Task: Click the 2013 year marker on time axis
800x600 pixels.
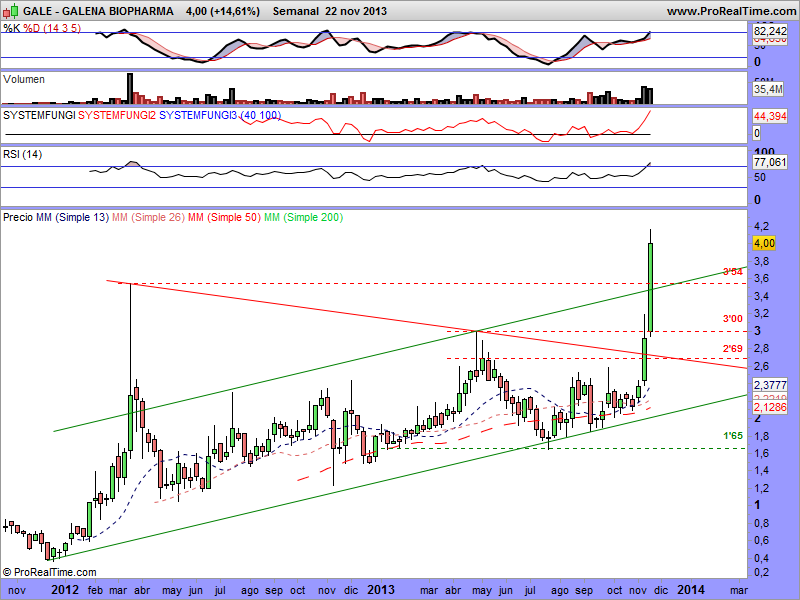Action: [381, 590]
